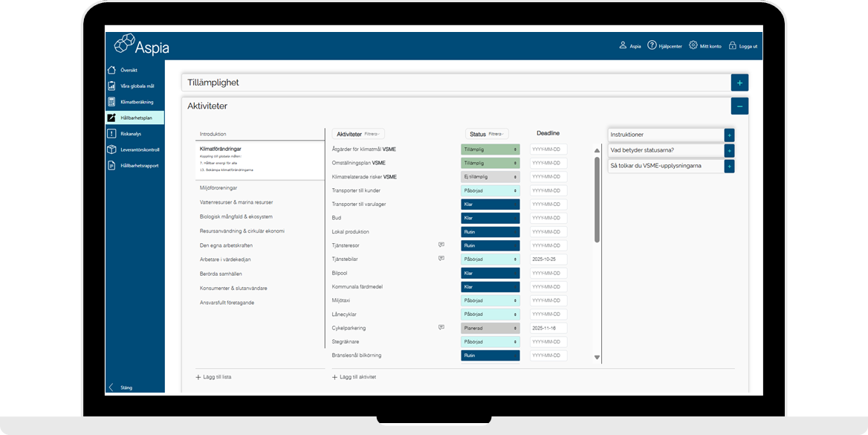Click the Riskanalys warning icon
This screenshot has width=868, height=435.
coord(111,134)
